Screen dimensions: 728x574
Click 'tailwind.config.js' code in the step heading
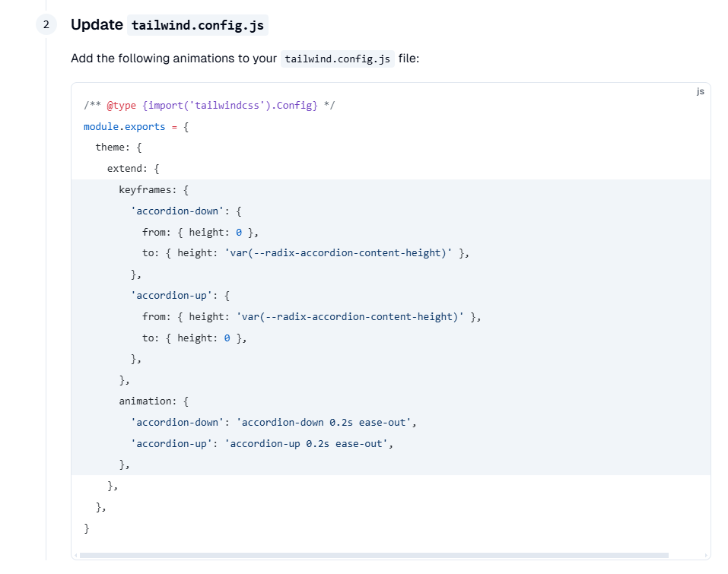tap(197, 25)
